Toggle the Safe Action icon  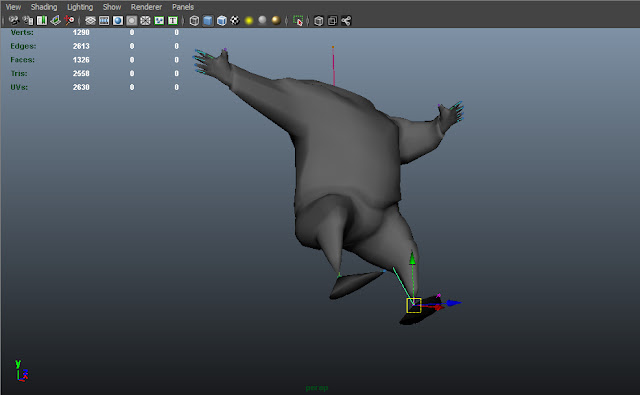coord(159,20)
